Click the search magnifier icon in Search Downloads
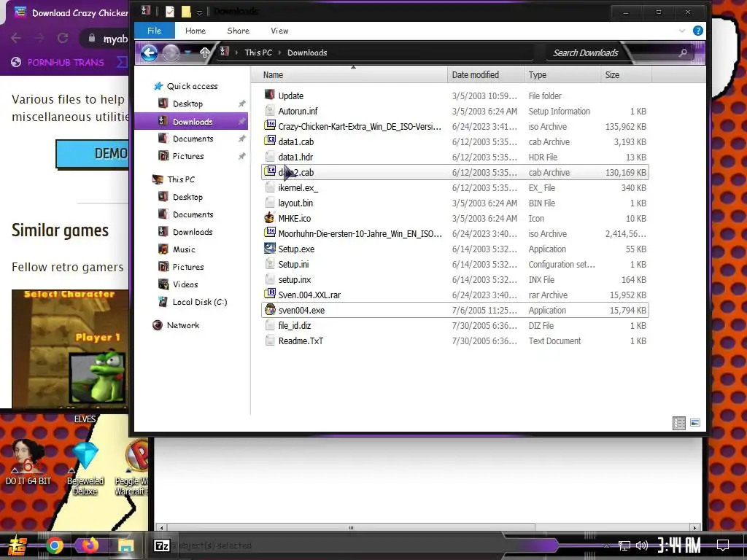 (683, 52)
